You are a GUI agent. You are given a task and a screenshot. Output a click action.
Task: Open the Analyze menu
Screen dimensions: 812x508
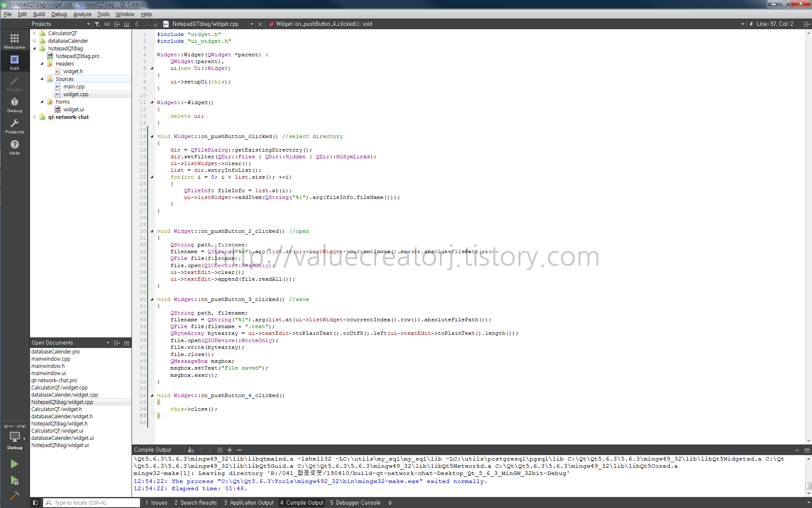82,14
